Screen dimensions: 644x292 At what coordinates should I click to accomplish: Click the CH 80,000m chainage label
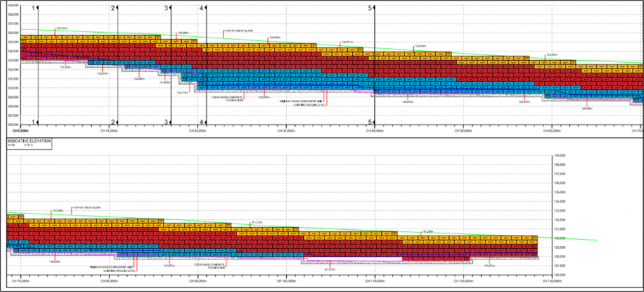[110, 281]
